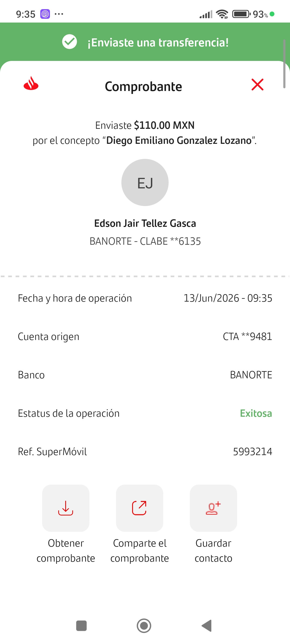Tap the Android home circle button
This screenshot has height=644, width=290.
(x=144, y=626)
